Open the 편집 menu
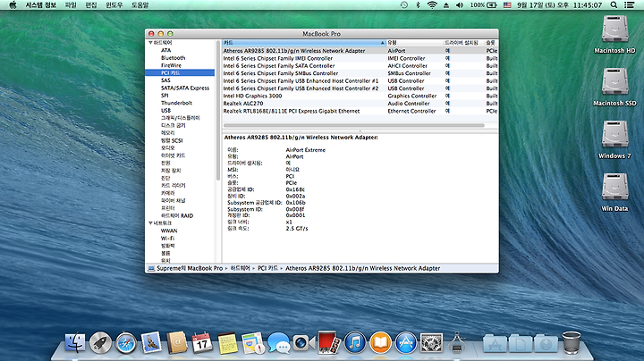 (90, 5)
